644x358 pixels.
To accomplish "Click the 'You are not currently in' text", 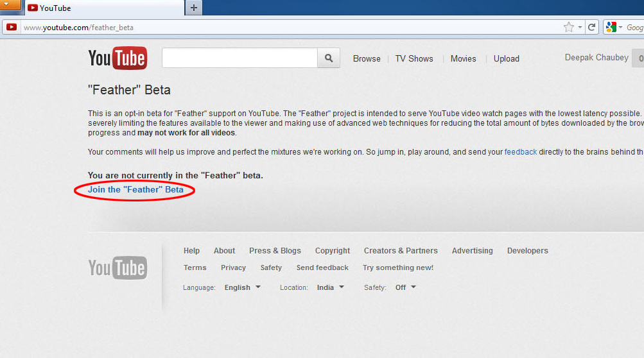I will 175,175.
